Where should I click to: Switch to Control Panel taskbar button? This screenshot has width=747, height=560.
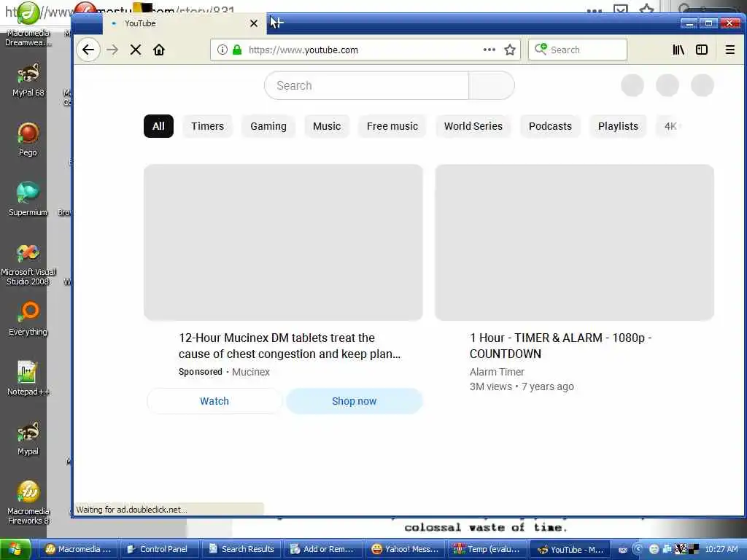(159, 549)
